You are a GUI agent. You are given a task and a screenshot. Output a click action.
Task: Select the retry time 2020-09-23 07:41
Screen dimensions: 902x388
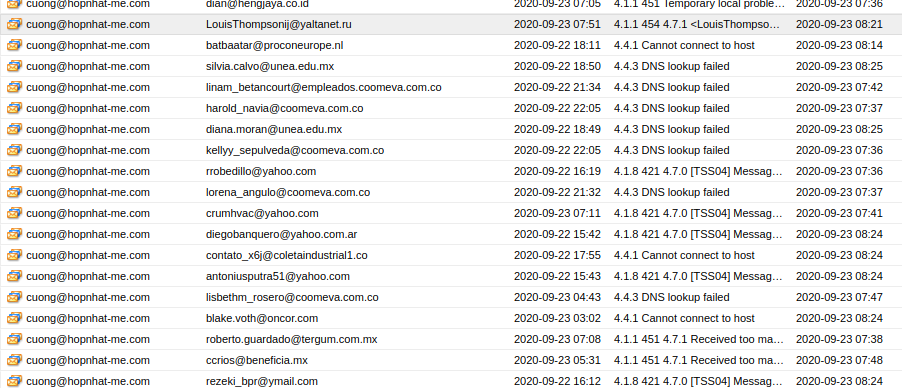839,214
